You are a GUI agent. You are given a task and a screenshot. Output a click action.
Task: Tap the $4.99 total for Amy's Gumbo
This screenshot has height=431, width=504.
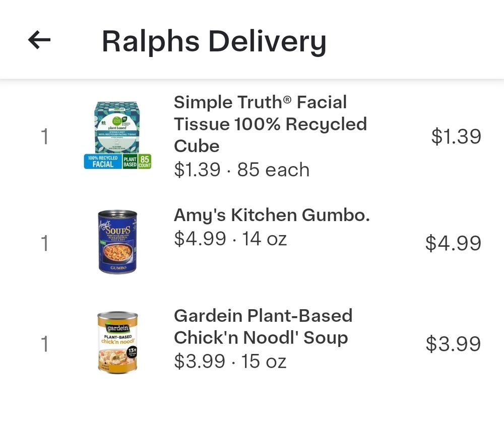tap(453, 243)
